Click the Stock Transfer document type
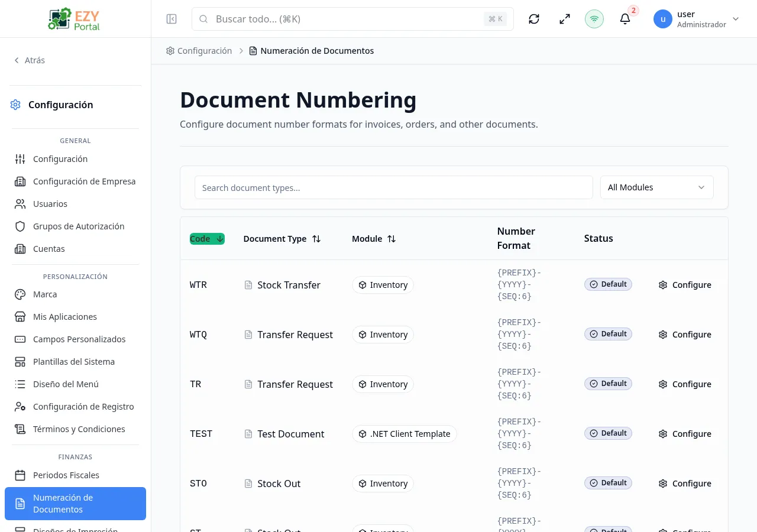Viewport: 757px width, 532px height. click(x=289, y=285)
